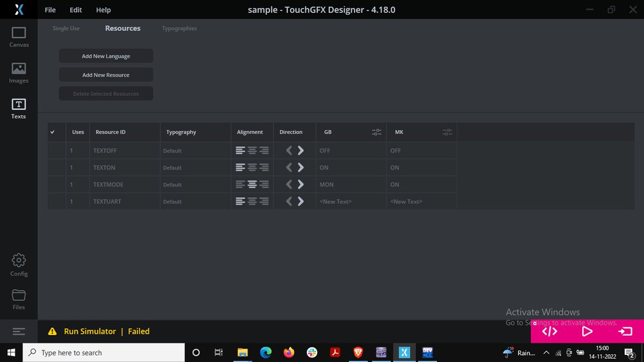Switch to the Single Use tab
This screenshot has height=362, width=644.
tap(66, 28)
